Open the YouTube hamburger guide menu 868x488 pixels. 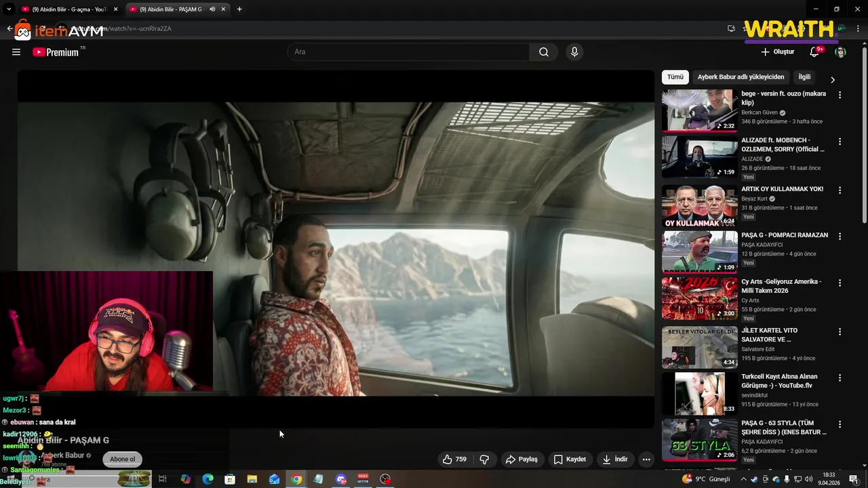(x=16, y=52)
